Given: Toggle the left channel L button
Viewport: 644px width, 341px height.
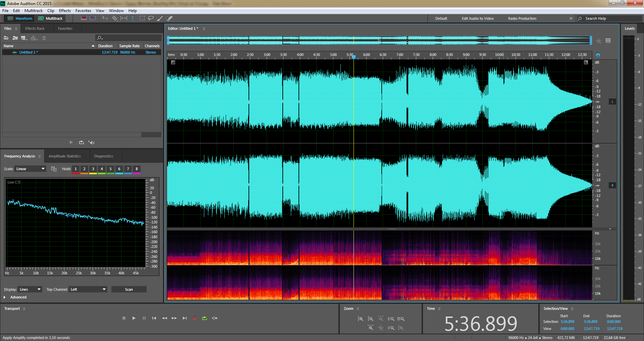Looking at the screenshot, I should (612, 101).
